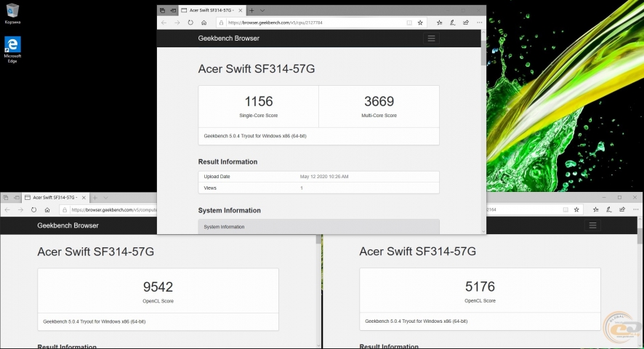Click Upload Date value May 12 2020
The height and width of the screenshot is (349, 644).
point(324,177)
